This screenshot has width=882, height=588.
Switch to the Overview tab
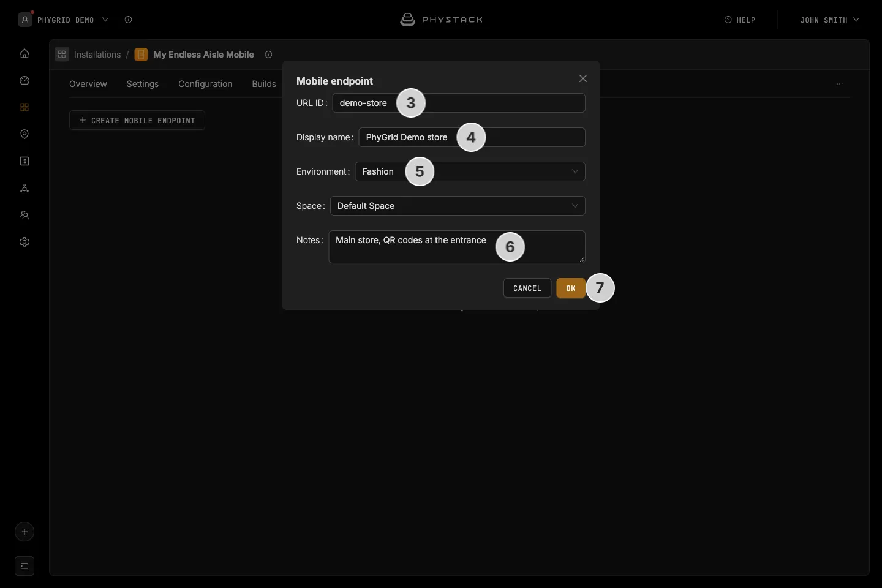click(88, 84)
